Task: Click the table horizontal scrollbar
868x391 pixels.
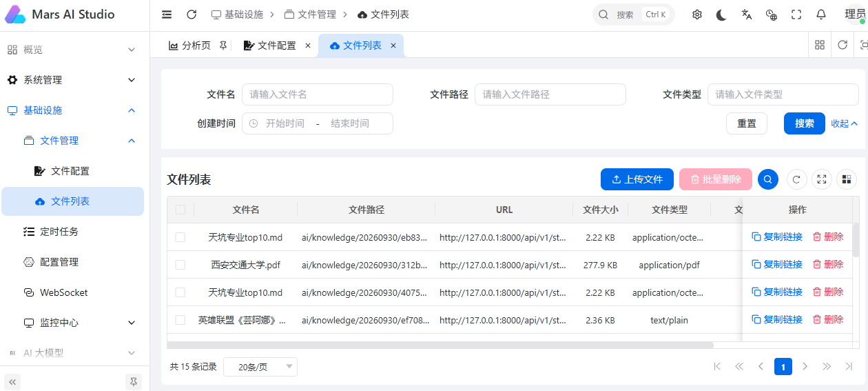Action: coord(440,345)
